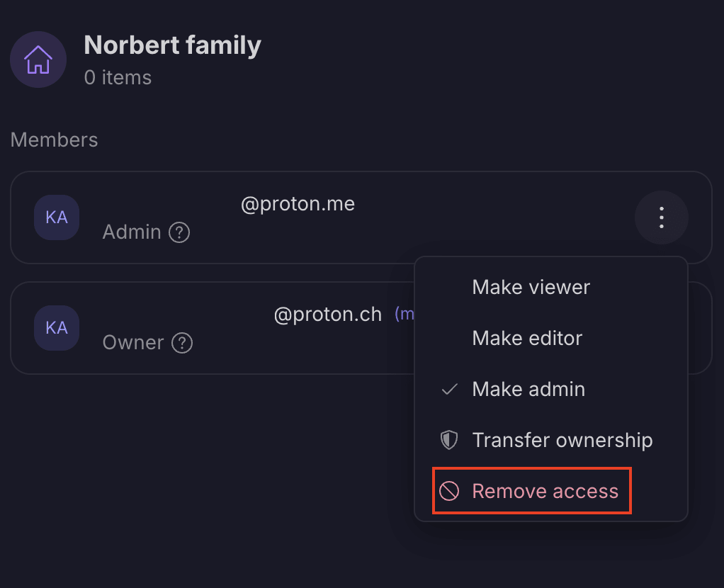Click the "0 items" count text
Screen dimensions: 724x588
pos(118,77)
